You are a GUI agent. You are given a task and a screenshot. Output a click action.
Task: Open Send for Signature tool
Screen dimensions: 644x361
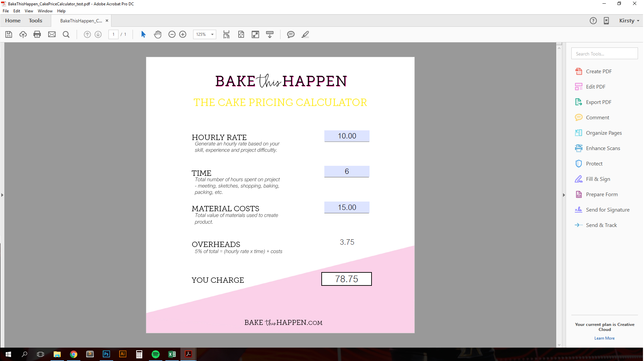click(602, 210)
